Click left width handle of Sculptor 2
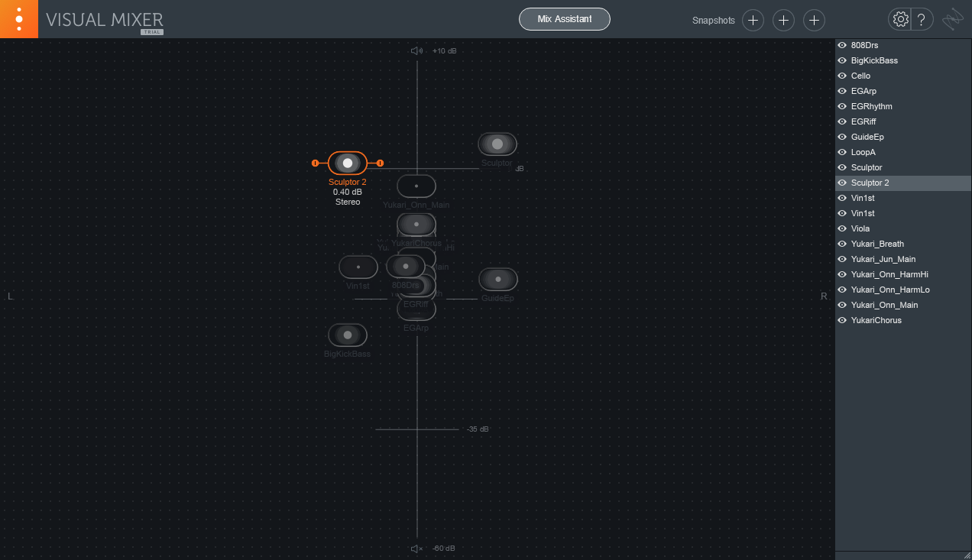 pos(315,163)
